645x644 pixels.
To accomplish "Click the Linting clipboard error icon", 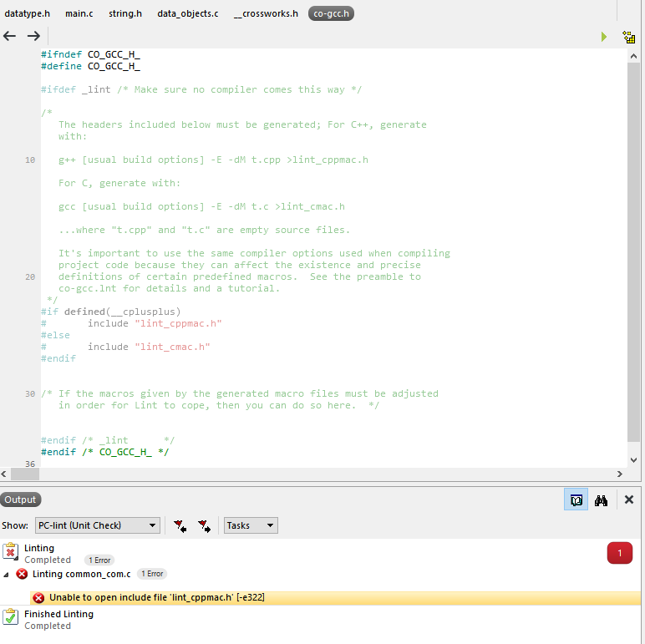I will 11,552.
